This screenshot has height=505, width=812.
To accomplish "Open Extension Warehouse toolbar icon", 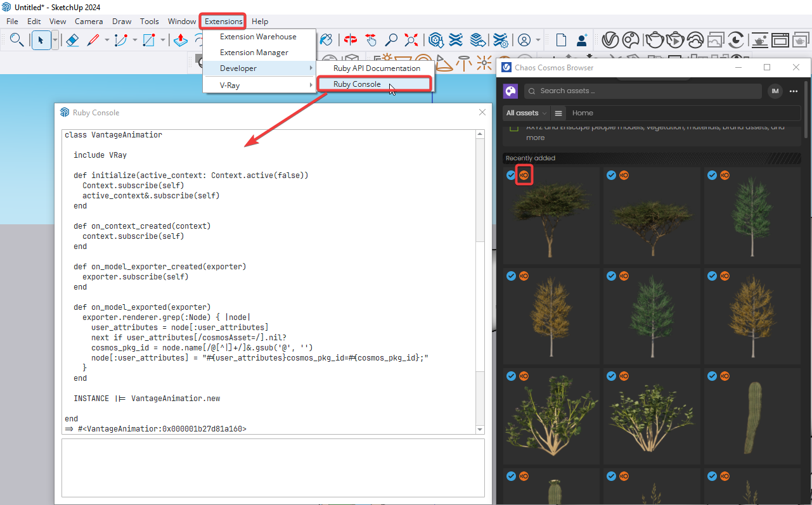I will (x=456, y=40).
